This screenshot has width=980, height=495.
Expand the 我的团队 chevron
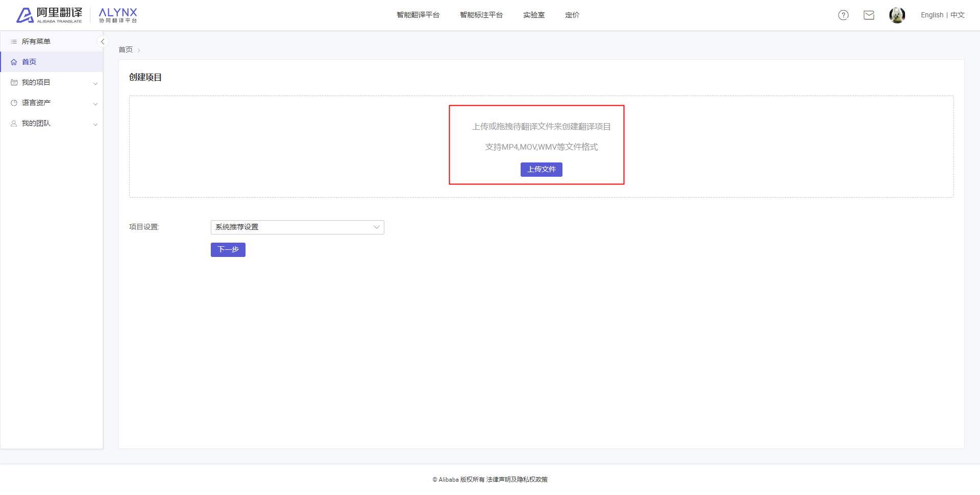coord(95,124)
